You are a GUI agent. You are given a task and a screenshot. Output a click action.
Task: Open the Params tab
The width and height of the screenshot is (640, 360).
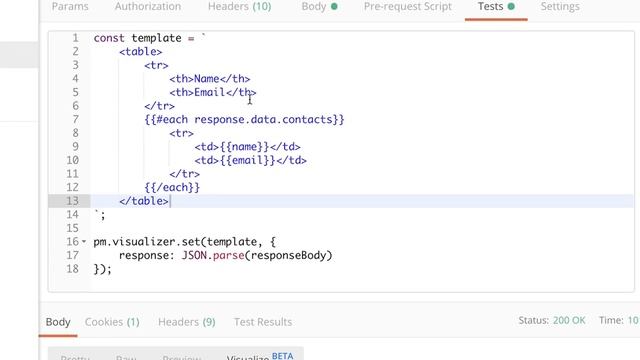70,7
